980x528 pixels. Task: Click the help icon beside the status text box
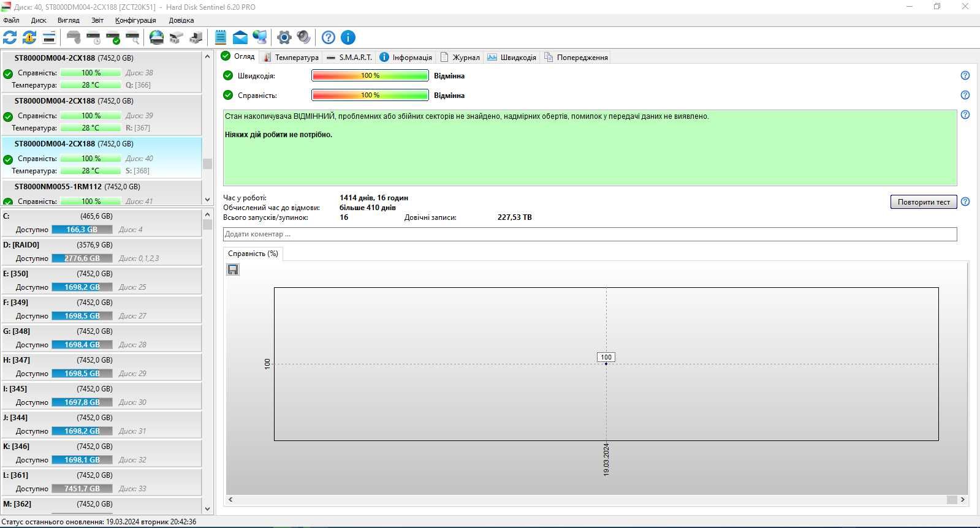pyautogui.click(x=965, y=115)
